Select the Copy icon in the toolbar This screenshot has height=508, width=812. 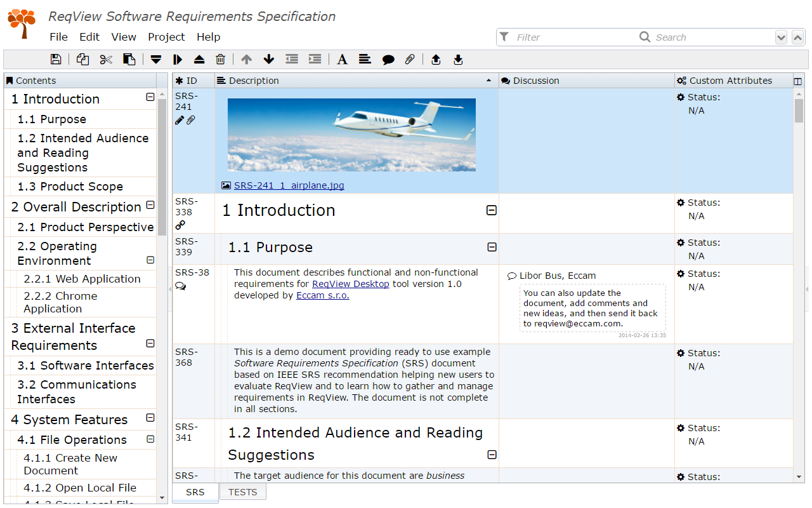[82, 59]
